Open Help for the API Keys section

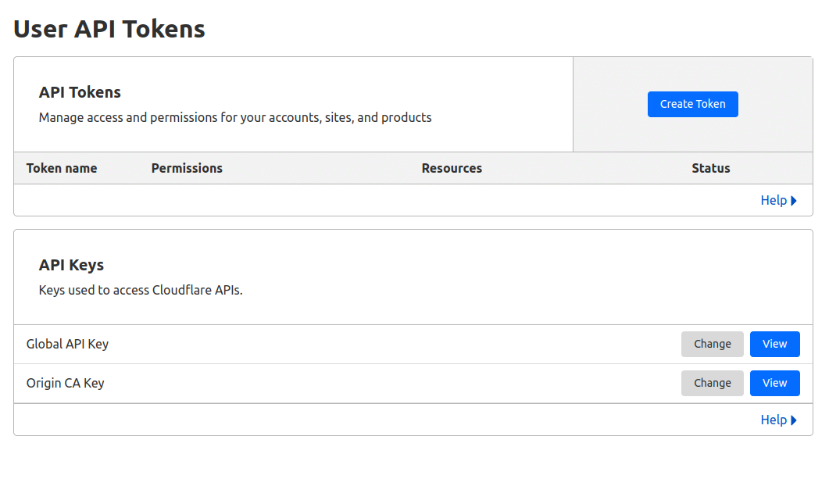pyautogui.click(x=773, y=420)
